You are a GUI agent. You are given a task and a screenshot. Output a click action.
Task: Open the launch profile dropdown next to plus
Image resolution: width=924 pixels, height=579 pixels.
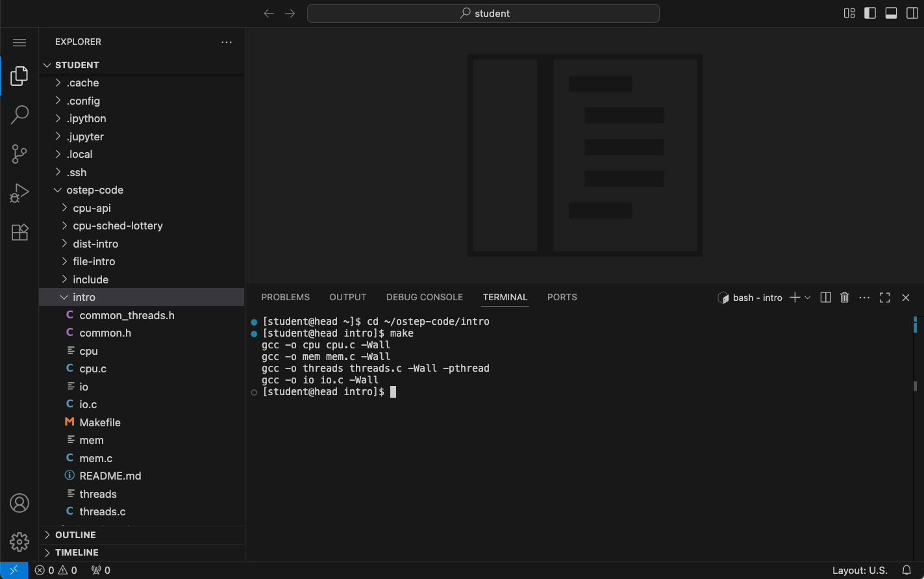pos(808,298)
